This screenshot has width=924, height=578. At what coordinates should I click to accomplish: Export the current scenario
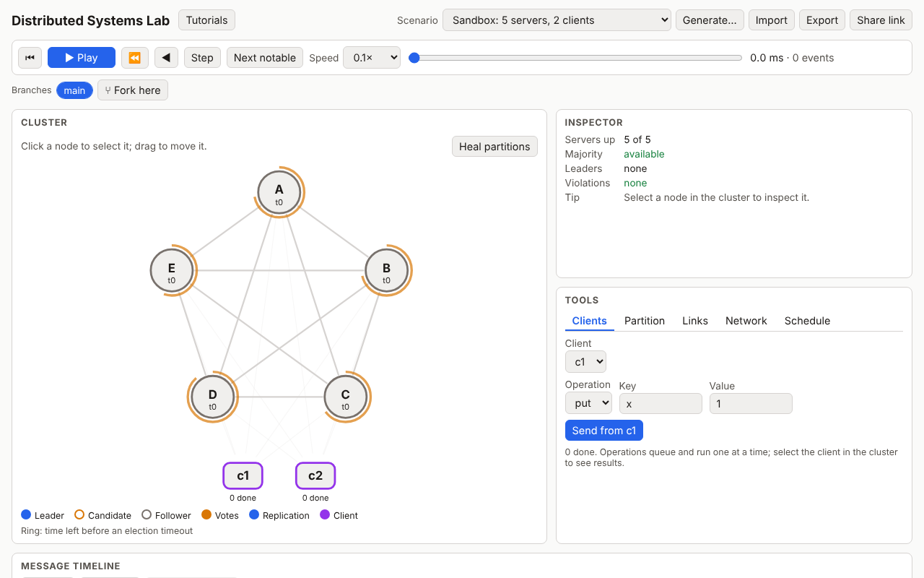[x=822, y=20]
